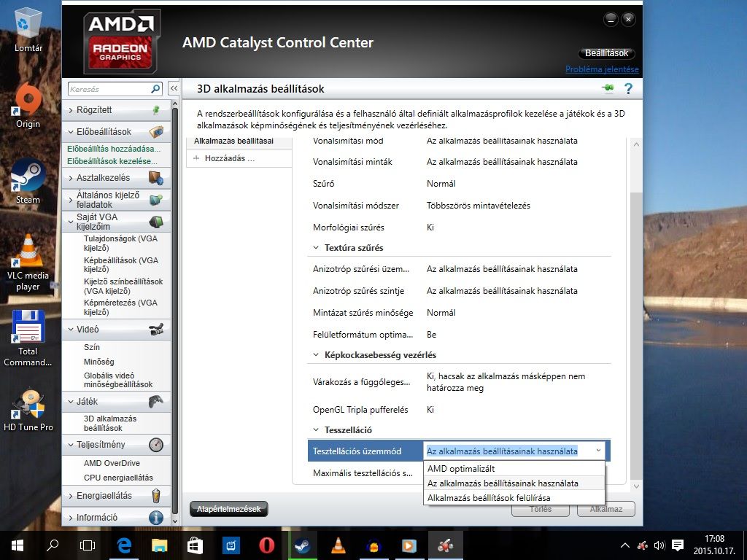Show hidden tray icons chevron
Image resolution: width=747 pixels, height=560 pixels.
(x=625, y=545)
